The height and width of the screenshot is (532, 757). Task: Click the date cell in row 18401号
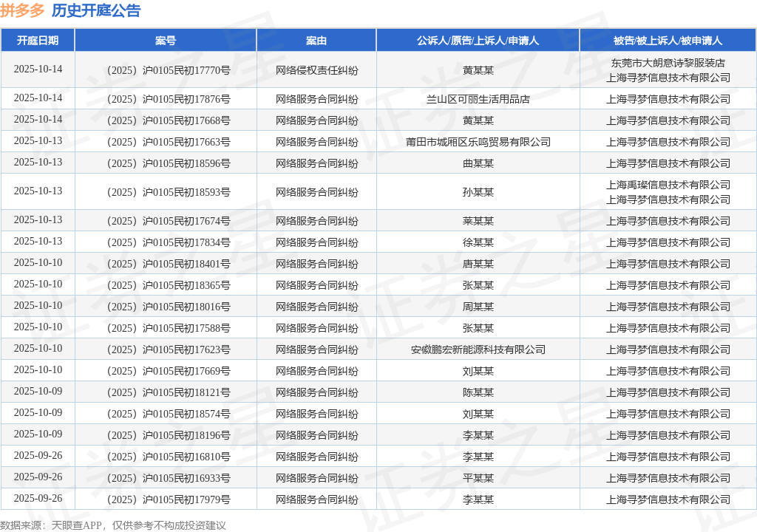point(38,262)
